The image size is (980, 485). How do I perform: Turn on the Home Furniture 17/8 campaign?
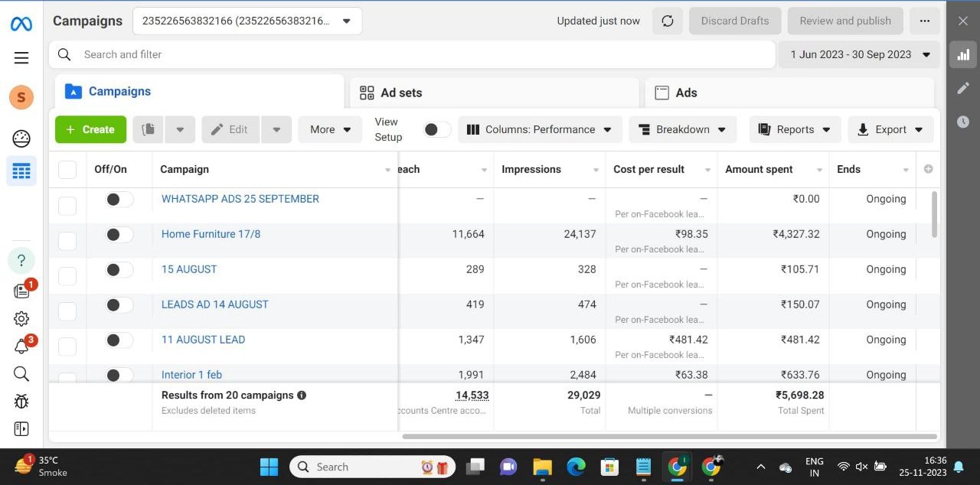[119, 234]
